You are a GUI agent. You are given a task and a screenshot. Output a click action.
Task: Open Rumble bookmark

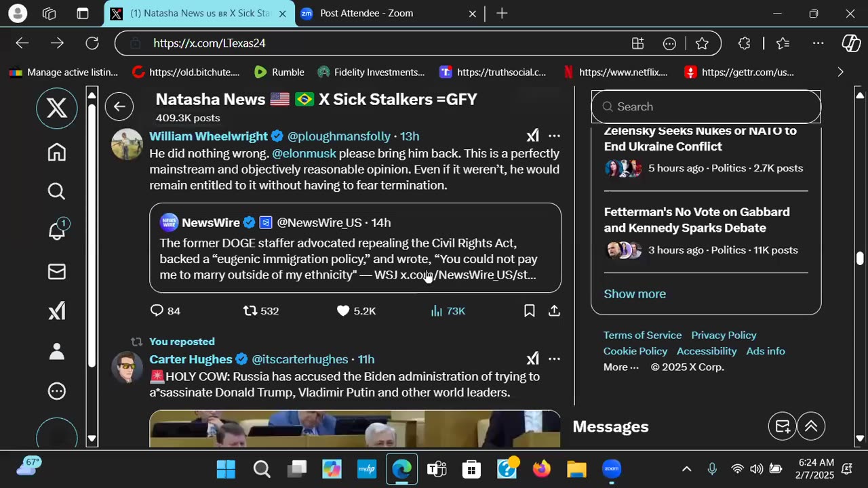(x=279, y=72)
